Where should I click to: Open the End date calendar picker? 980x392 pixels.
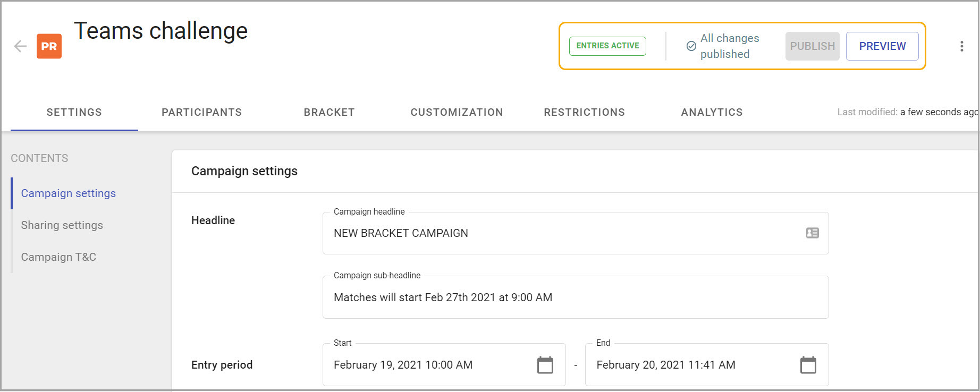(x=808, y=365)
